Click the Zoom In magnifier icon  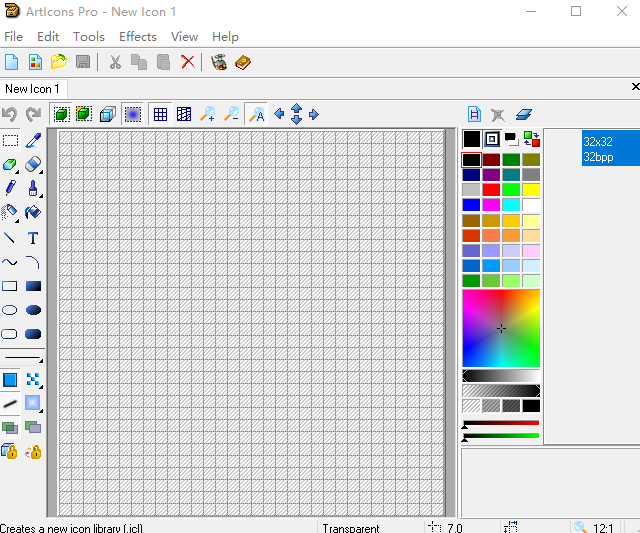pyautogui.click(x=208, y=114)
